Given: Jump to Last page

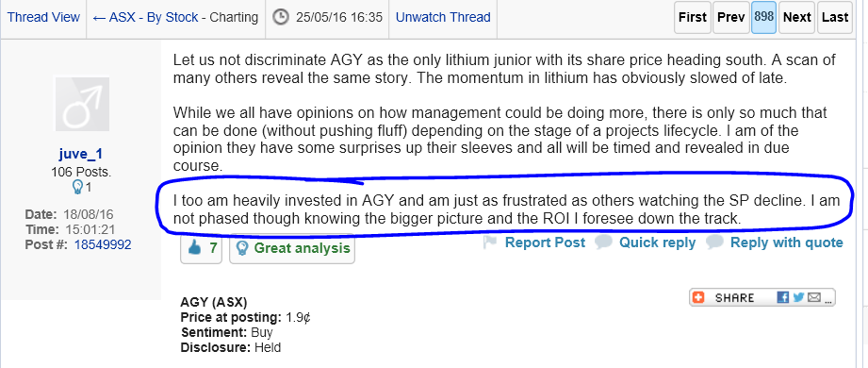Looking at the screenshot, I should [x=835, y=17].
